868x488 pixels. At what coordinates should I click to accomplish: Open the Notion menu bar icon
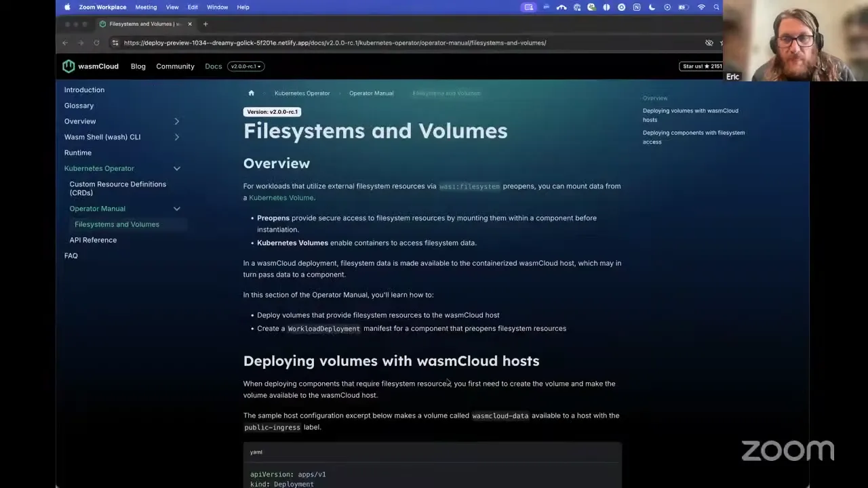[x=637, y=7]
